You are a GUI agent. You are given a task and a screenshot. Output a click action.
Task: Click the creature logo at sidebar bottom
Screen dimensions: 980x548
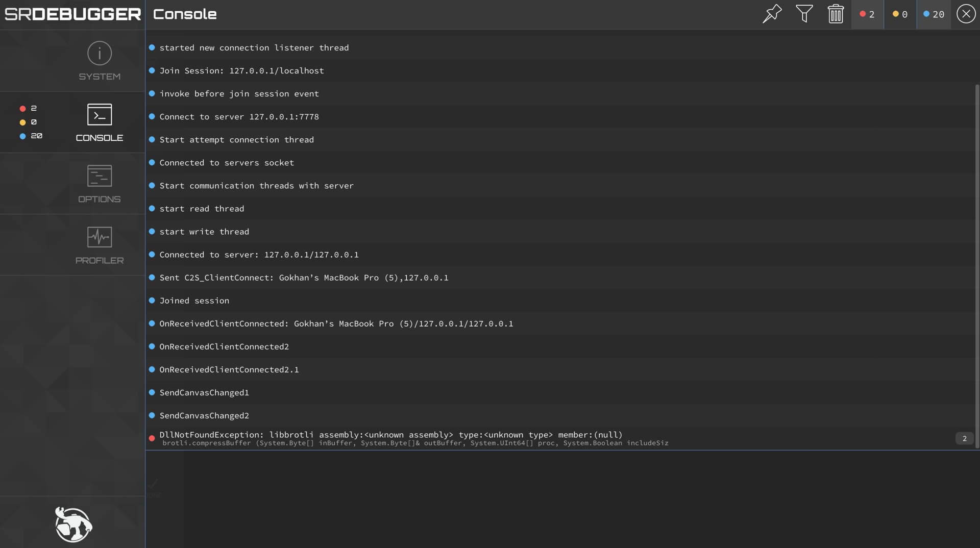point(73,524)
